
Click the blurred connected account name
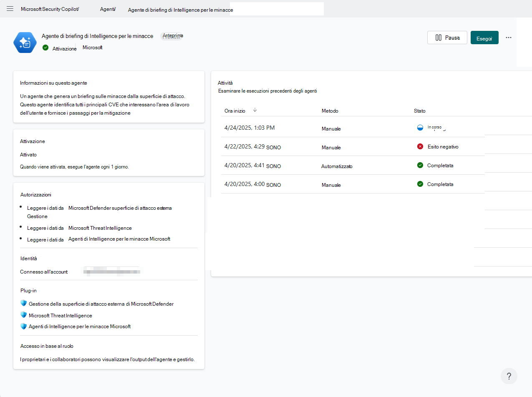(112, 271)
